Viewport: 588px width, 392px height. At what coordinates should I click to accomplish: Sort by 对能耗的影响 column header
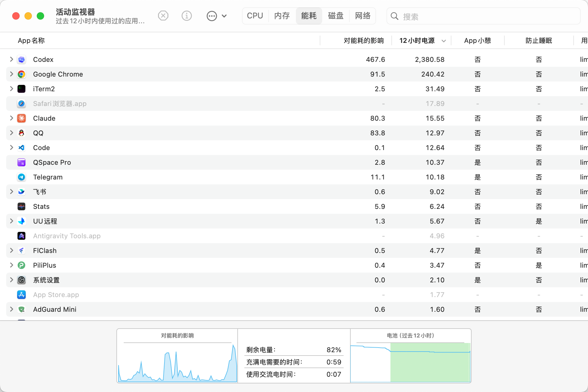[364, 41]
